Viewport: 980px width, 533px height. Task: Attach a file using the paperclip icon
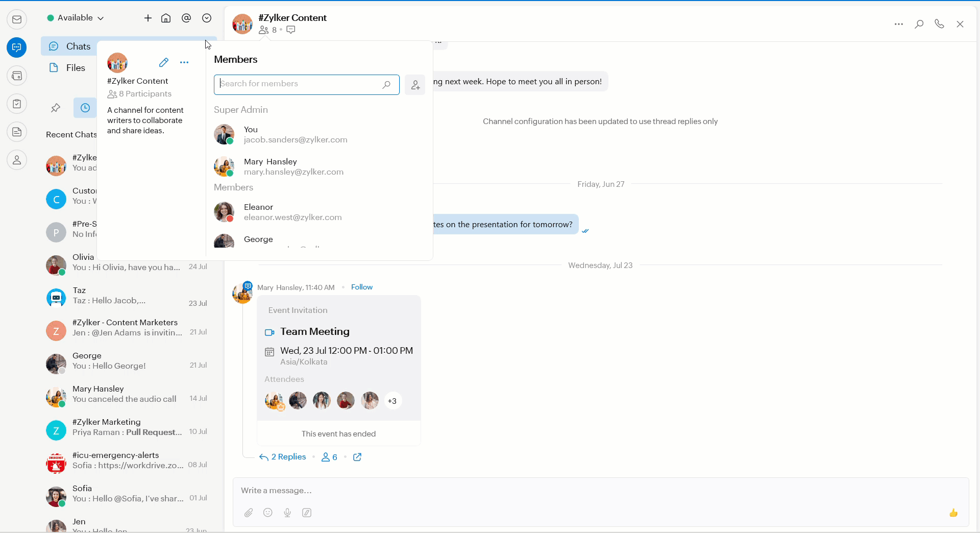(249, 513)
